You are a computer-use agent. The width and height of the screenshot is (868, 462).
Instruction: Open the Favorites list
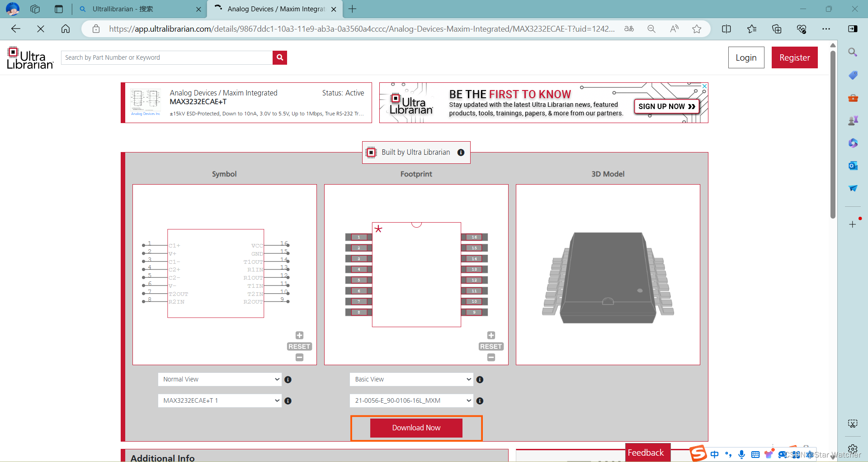752,29
